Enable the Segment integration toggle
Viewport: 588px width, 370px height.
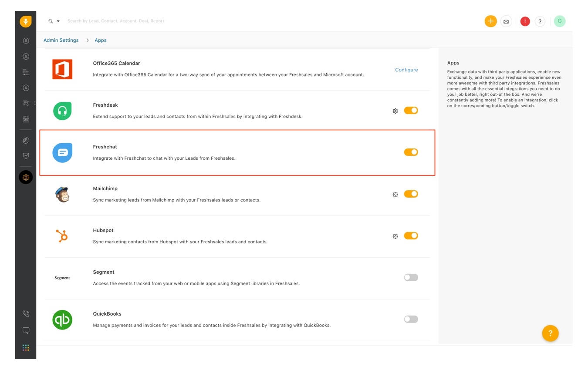411,277
